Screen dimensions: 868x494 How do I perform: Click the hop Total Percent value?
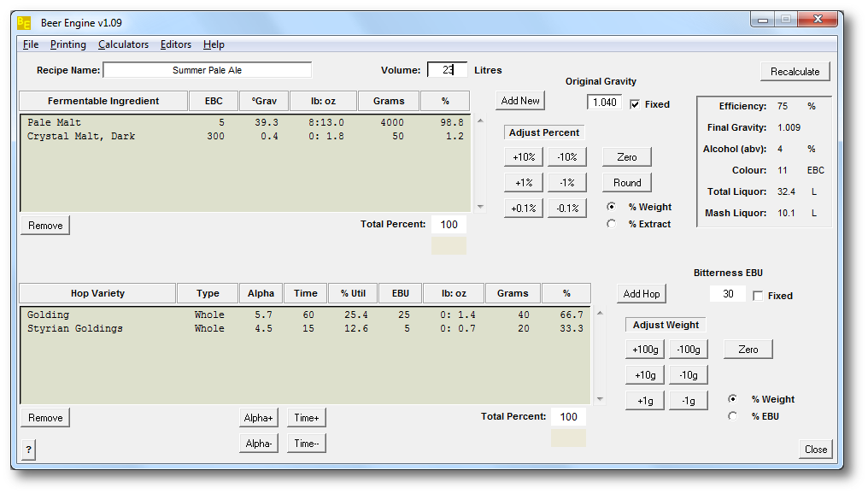(568, 416)
